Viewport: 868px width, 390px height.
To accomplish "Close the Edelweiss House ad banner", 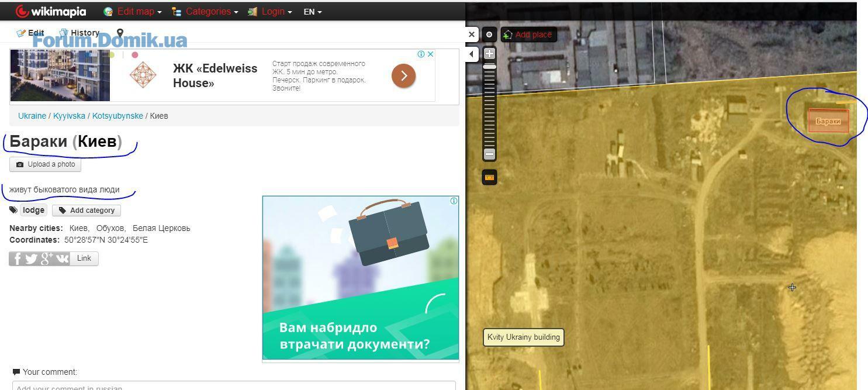I will point(430,54).
